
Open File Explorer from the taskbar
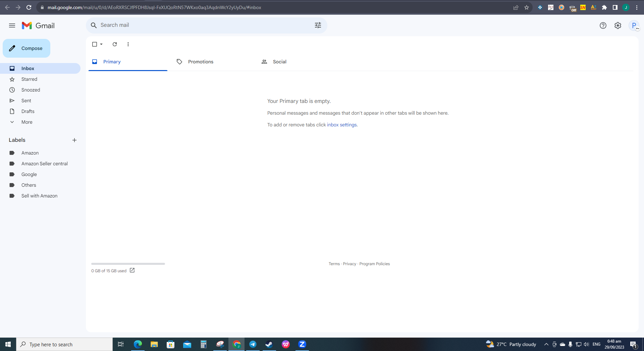point(154,344)
